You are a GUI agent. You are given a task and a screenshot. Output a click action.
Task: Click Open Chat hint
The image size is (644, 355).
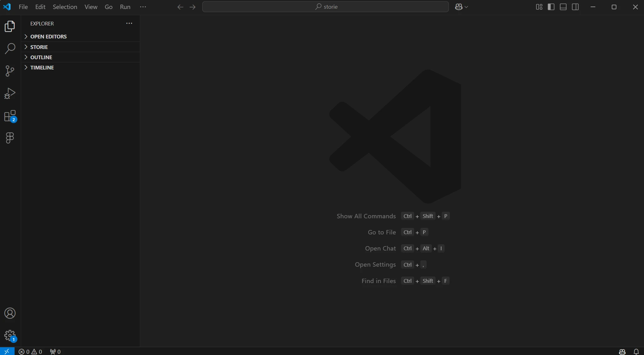(380, 248)
